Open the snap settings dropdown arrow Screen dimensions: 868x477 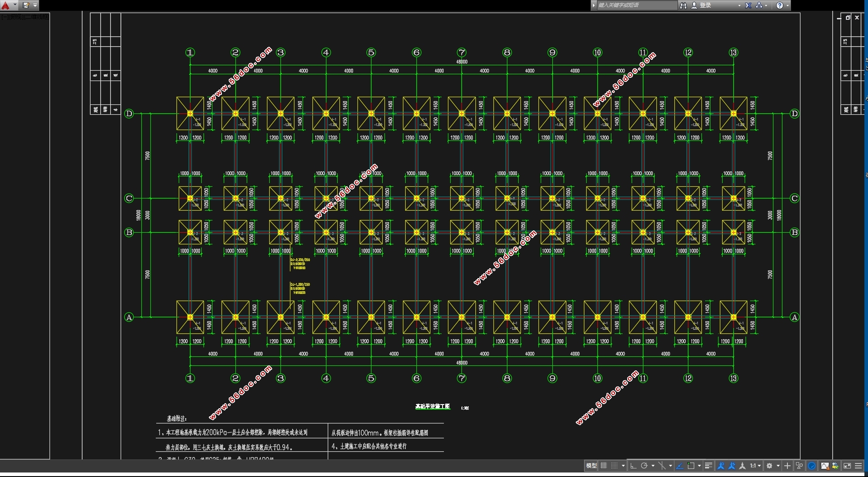click(x=623, y=466)
